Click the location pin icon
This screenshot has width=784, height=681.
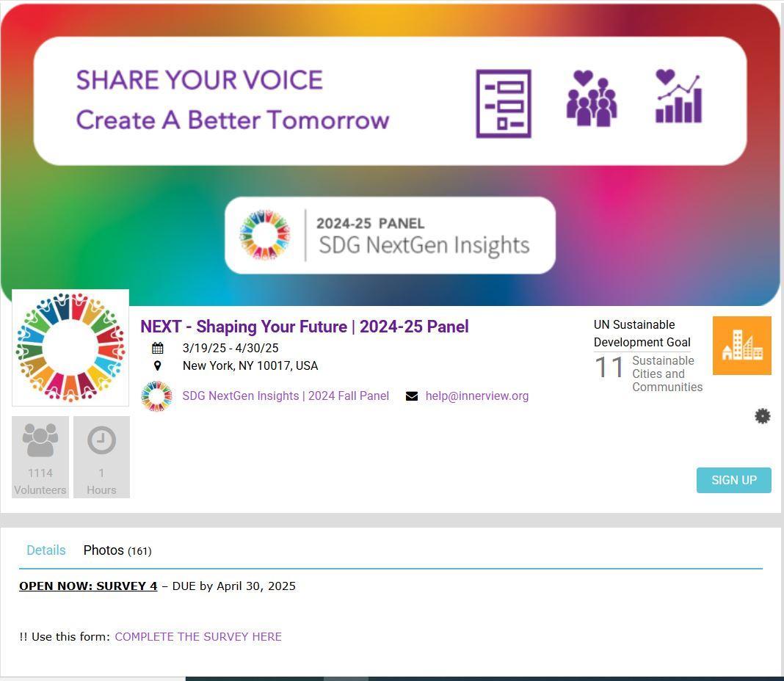[x=158, y=366]
